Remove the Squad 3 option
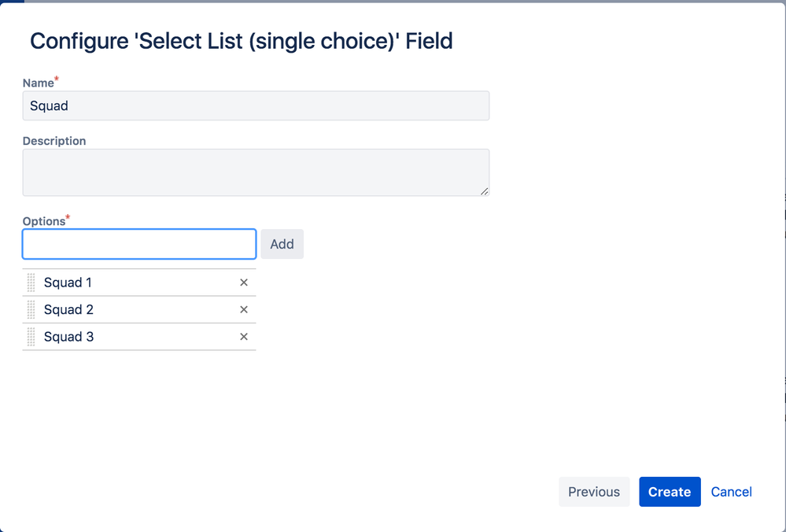Screen dimensions: 786x532 244,337
